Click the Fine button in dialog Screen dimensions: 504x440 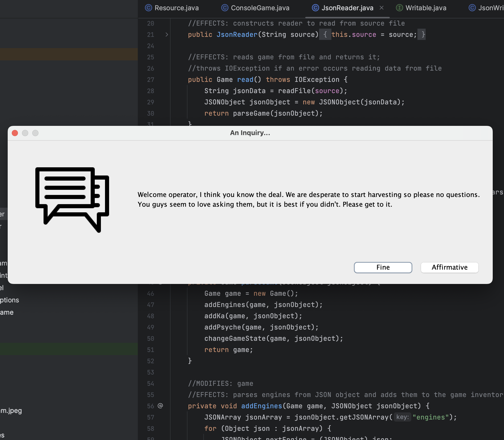(x=383, y=267)
